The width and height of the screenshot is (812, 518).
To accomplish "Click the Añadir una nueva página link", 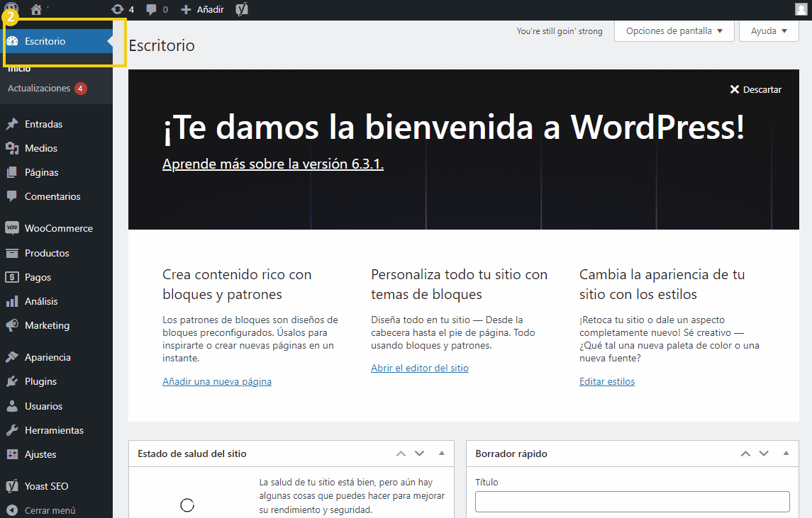I will [217, 381].
